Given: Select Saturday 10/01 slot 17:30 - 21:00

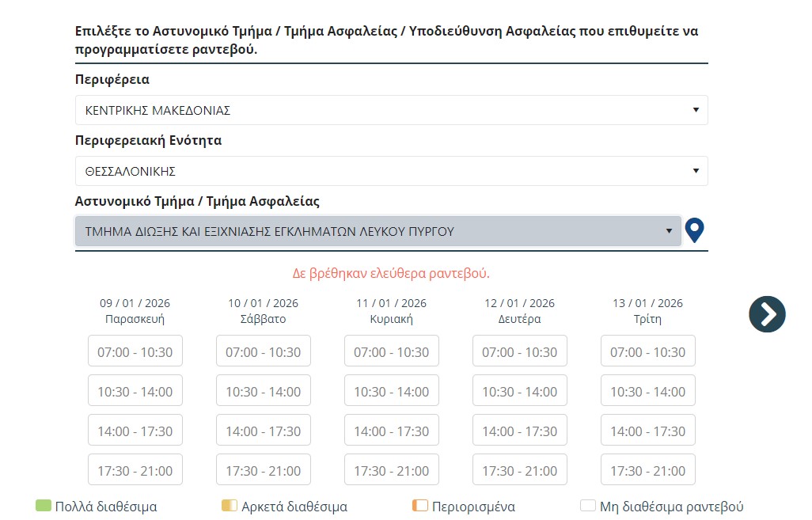Looking at the screenshot, I should coord(264,470).
